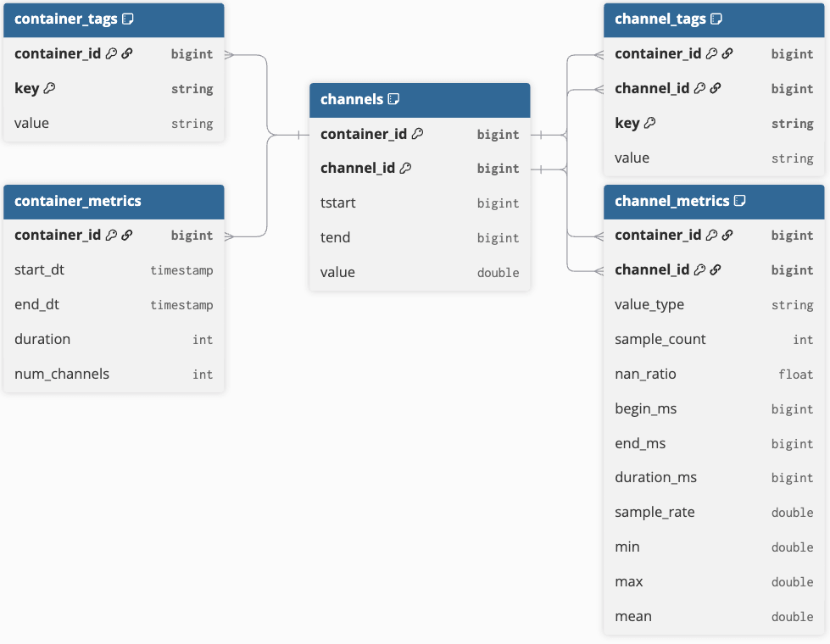
Task: Click key icon beside key in container_tags
Action: click(x=49, y=88)
